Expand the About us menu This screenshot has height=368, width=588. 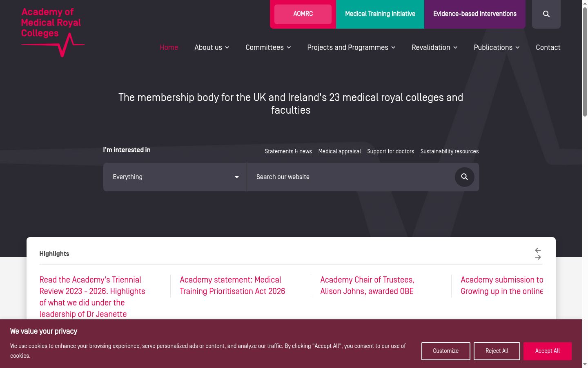coord(212,47)
